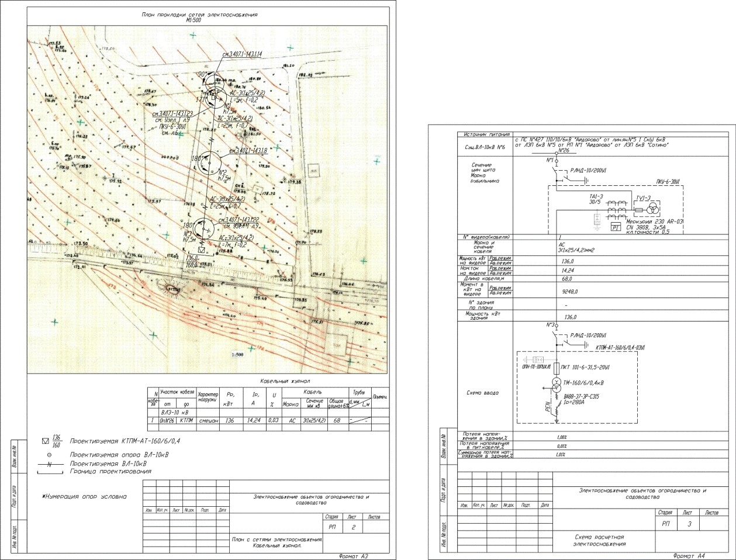Click the КТПМ-АТ-160/6/0,4 legend symbol box
736x560 pixels.
tap(47, 440)
